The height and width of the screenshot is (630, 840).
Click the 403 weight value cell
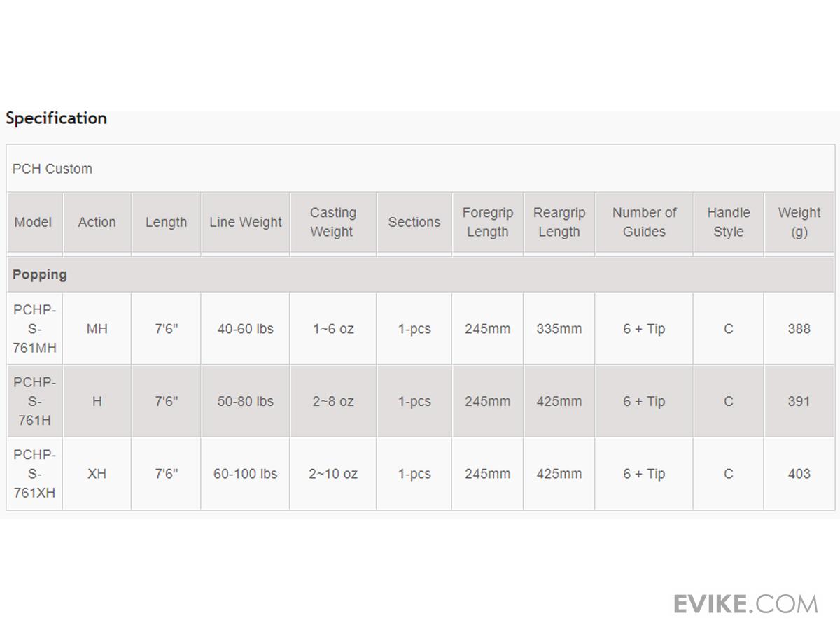coord(799,474)
